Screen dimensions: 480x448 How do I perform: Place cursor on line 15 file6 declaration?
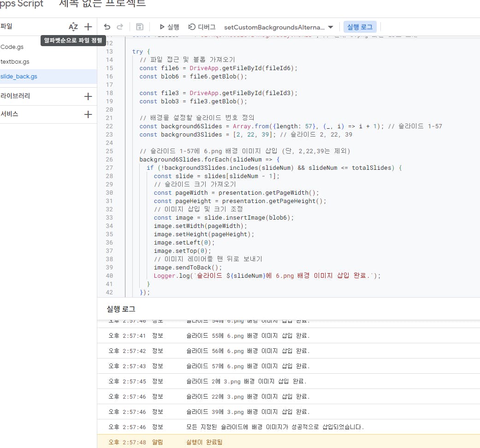pyautogui.click(x=218, y=68)
